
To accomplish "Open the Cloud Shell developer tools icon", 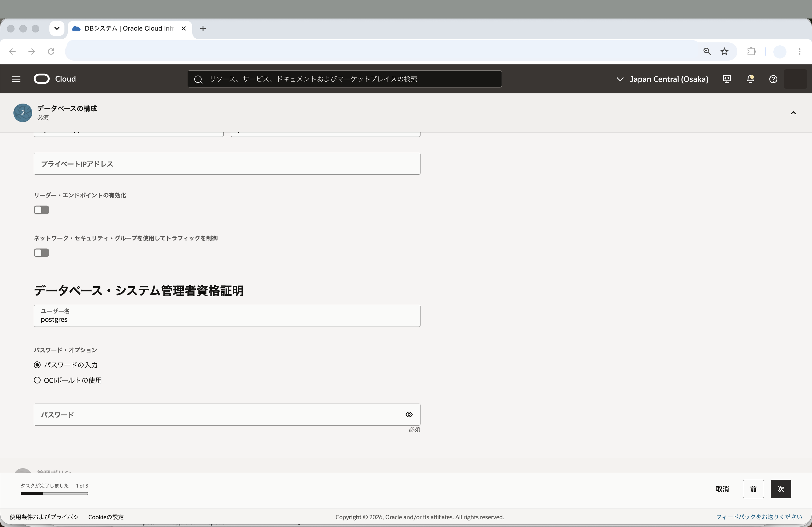I will (727, 79).
